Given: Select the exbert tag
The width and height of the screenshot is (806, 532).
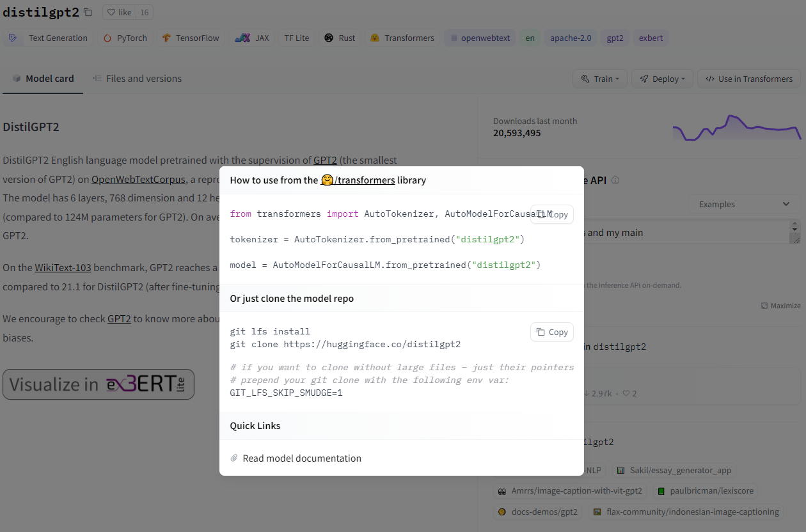Looking at the screenshot, I should tap(651, 38).
